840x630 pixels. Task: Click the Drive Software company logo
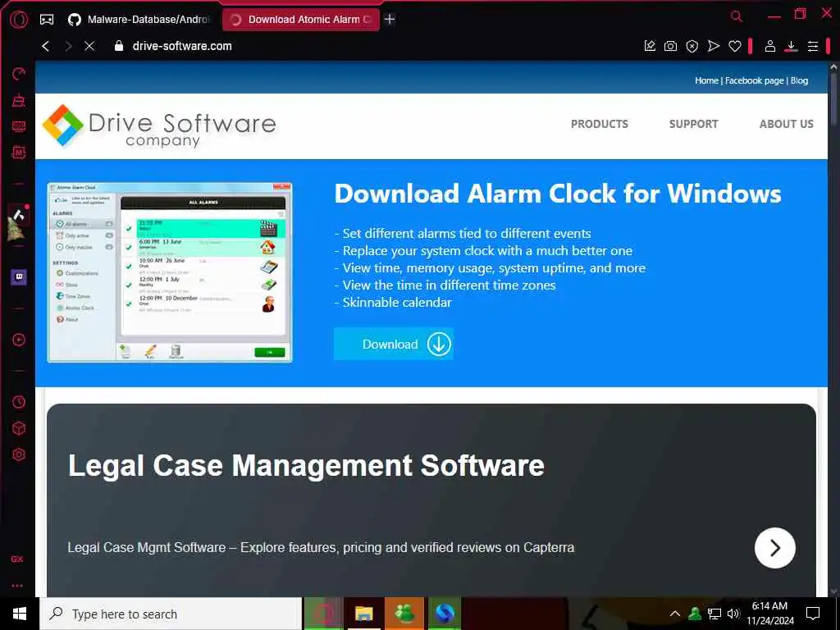pos(159,126)
